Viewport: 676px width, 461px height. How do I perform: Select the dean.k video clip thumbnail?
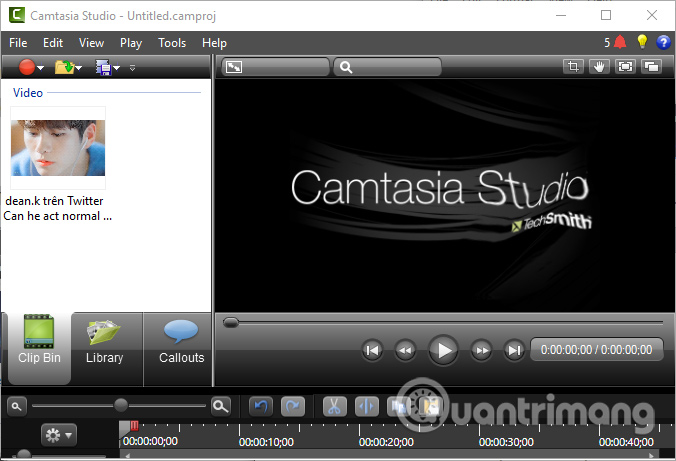pos(58,148)
